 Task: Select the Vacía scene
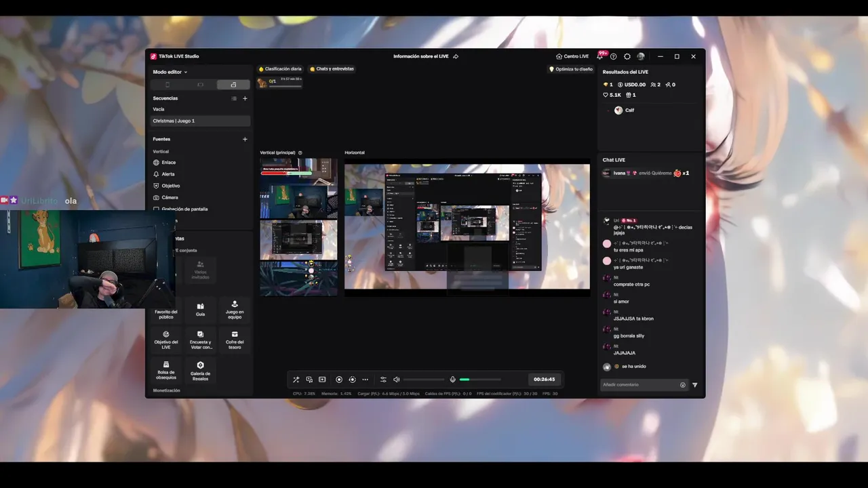pos(200,109)
